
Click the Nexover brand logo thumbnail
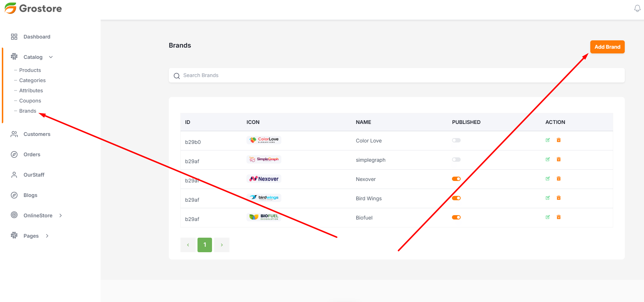pos(264,179)
